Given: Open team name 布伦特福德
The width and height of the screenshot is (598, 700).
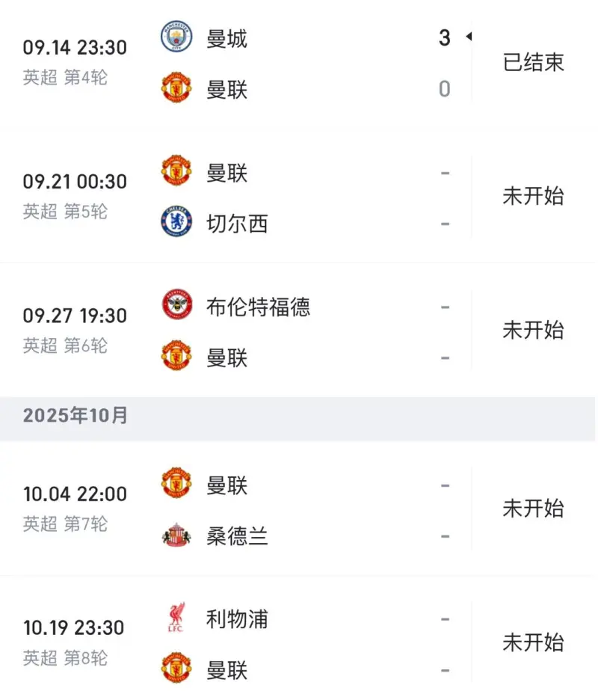Looking at the screenshot, I should [x=258, y=307].
